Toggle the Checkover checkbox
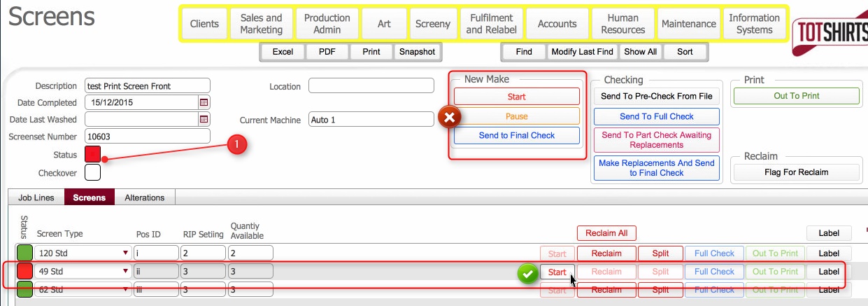The image size is (868, 306). click(92, 172)
